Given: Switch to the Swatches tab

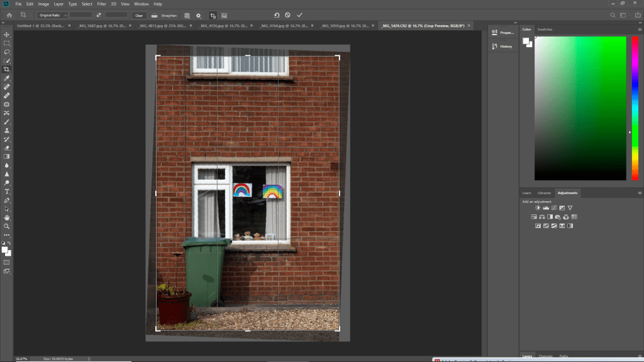Looking at the screenshot, I should pos(545,29).
